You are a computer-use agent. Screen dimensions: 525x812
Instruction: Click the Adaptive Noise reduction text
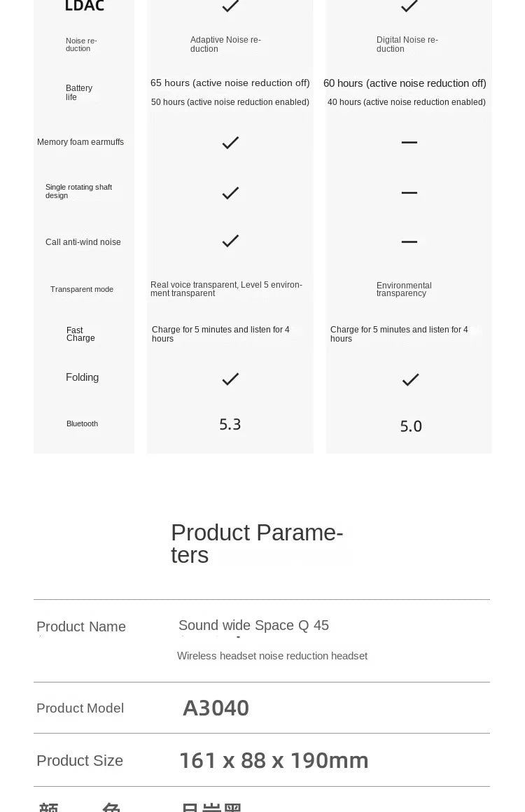point(225,45)
